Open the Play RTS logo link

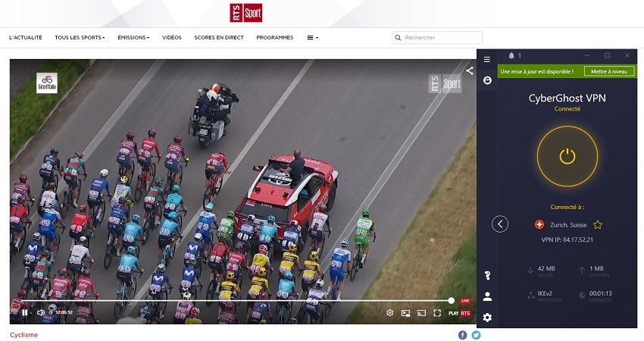(459, 313)
